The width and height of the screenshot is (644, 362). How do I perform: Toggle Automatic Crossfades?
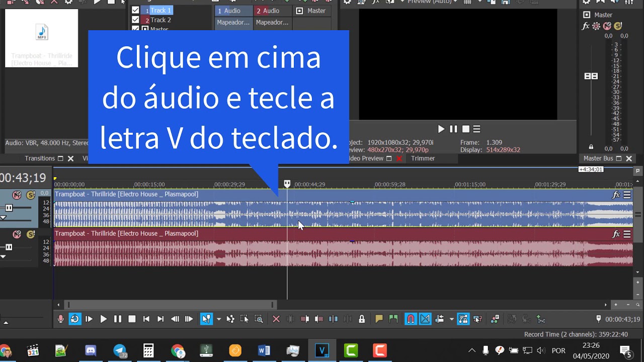pos(425,319)
